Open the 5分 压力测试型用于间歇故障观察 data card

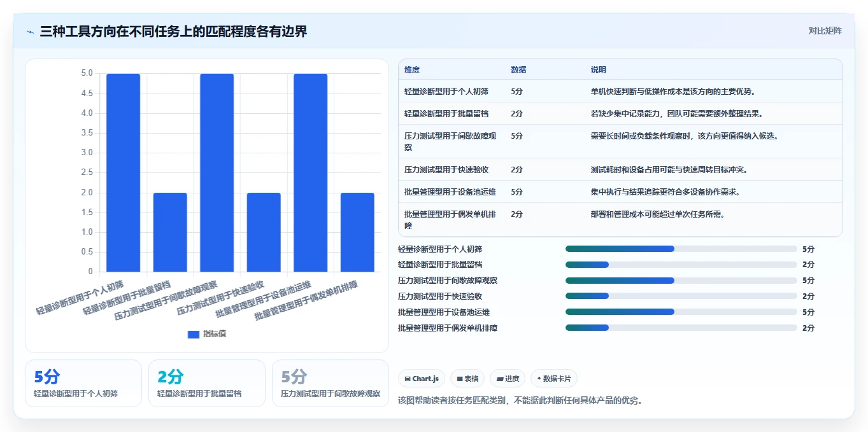(331, 383)
